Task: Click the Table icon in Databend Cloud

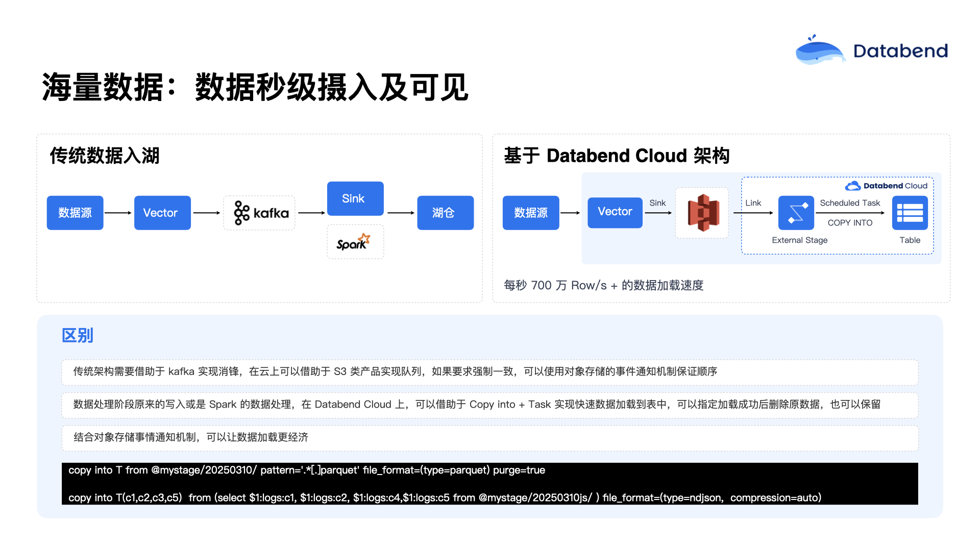Action: pyautogui.click(x=910, y=213)
